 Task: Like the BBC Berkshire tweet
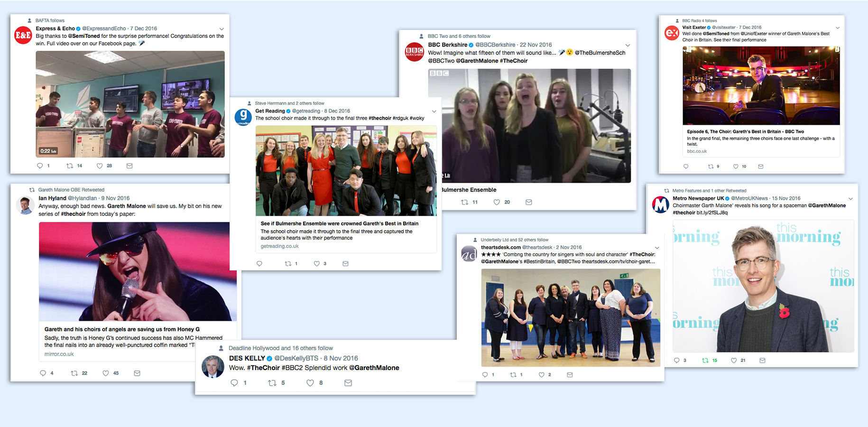(497, 202)
